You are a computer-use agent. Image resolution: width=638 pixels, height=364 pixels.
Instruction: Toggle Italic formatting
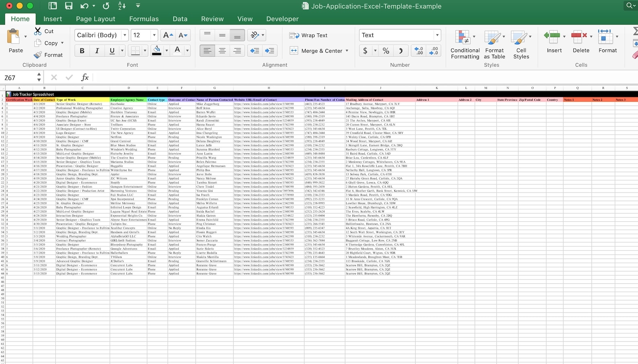[x=97, y=51]
